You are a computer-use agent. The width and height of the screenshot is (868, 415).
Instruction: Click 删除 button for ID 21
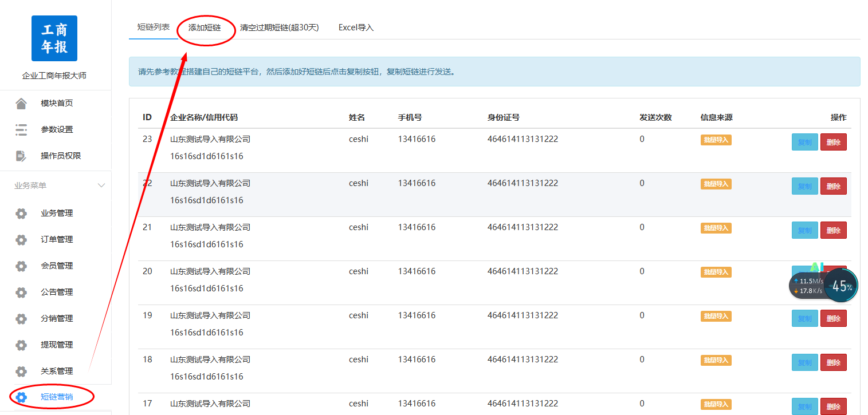pos(834,230)
